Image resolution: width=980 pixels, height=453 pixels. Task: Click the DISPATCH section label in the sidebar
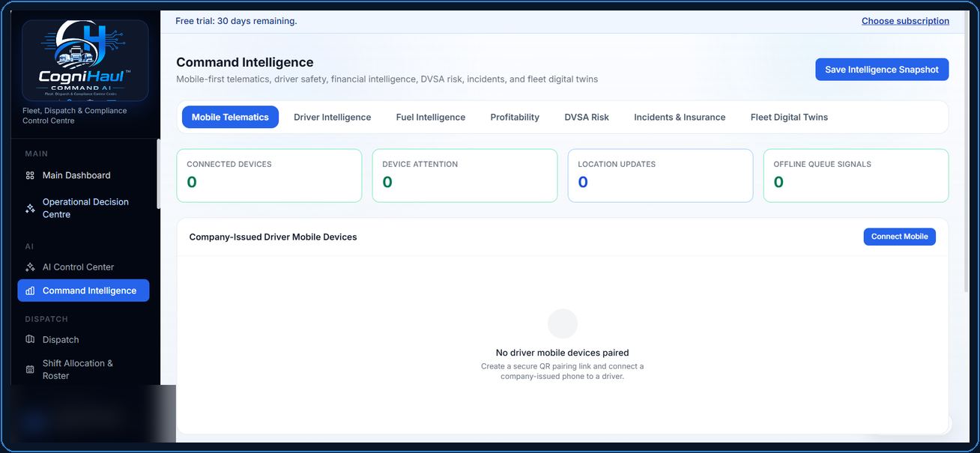pos(46,319)
